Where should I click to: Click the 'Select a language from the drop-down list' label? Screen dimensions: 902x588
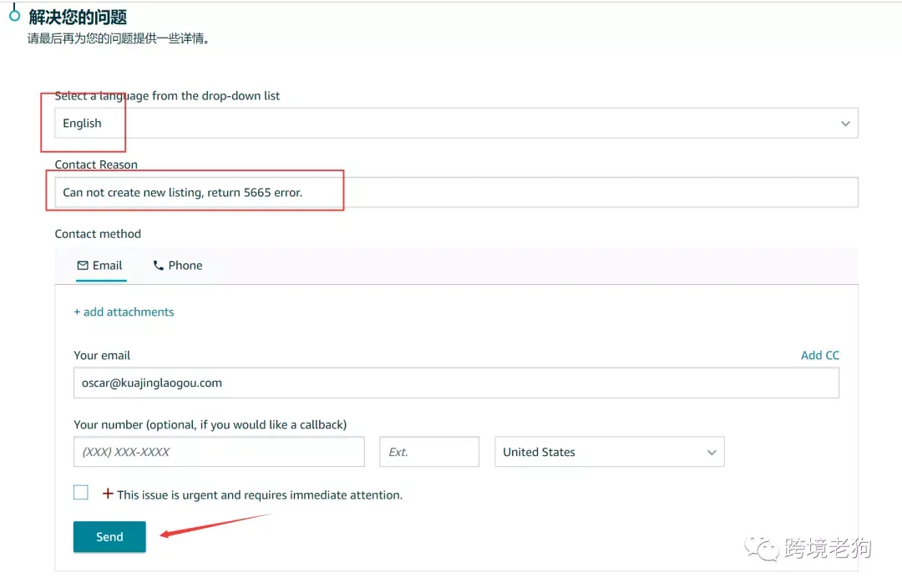(167, 96)
